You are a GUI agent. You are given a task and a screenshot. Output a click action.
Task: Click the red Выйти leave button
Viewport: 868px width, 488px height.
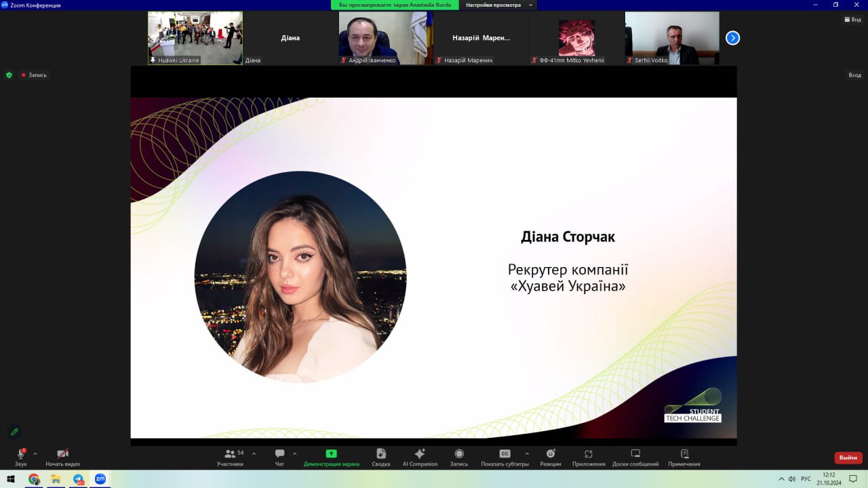coord(848,457)
